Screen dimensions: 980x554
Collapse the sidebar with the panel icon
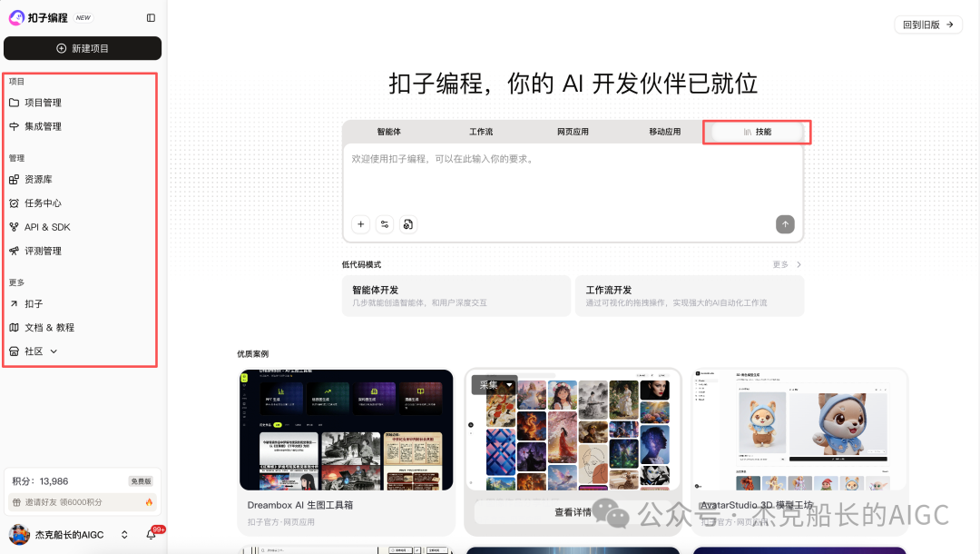(151, 18)
